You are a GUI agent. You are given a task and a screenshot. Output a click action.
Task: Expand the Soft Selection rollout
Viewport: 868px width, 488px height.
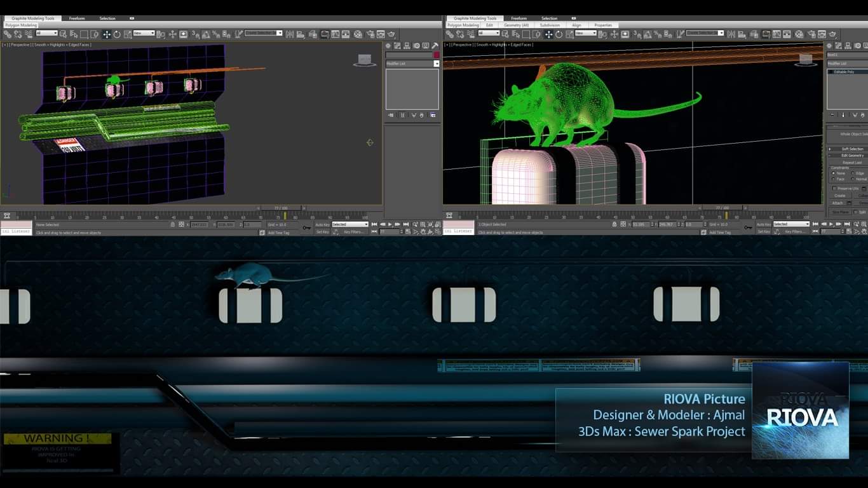click(x=847, y=149)
